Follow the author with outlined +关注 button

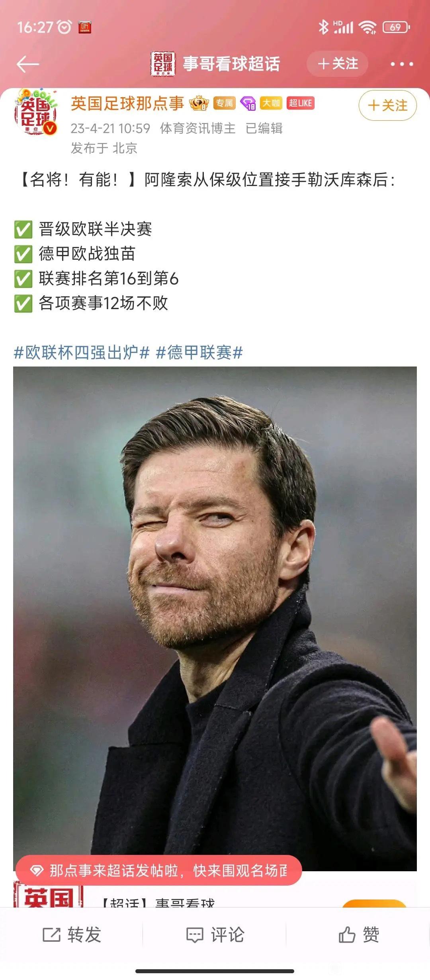coord(388,106)
